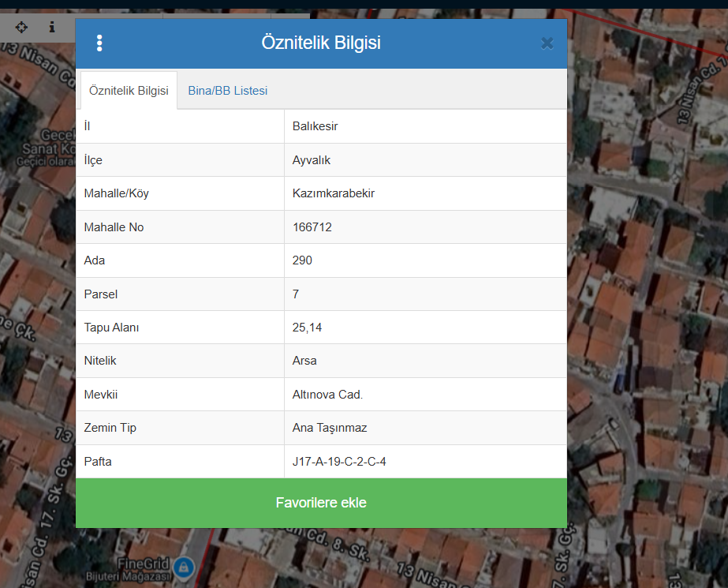Click the Parsel value 7
Viewport: 728px width, 588px height.
pyautogui.click(x=296, y=294)
